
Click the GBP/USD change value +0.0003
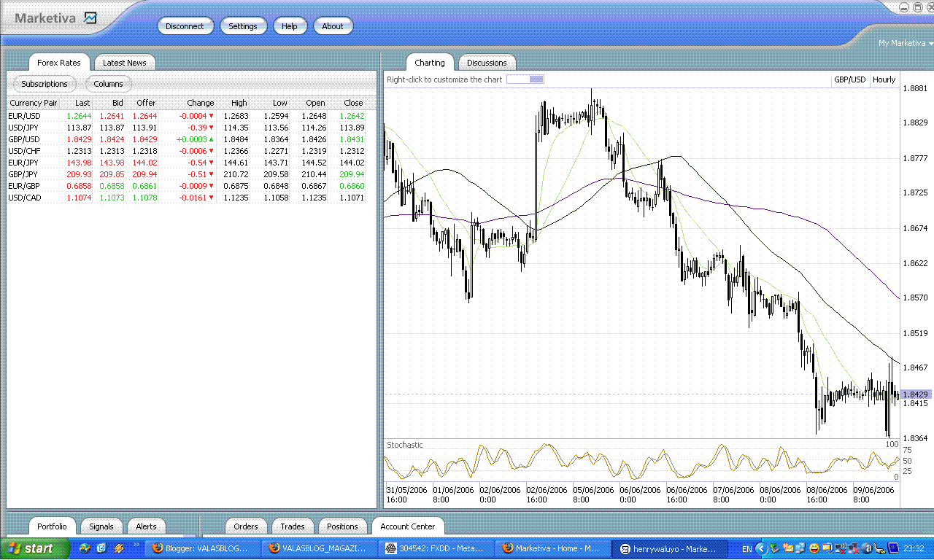pos(191,139)
